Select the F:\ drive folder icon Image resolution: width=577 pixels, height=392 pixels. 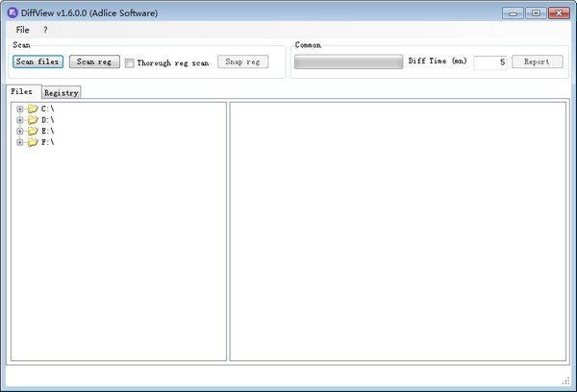click(x=33, y=142)
